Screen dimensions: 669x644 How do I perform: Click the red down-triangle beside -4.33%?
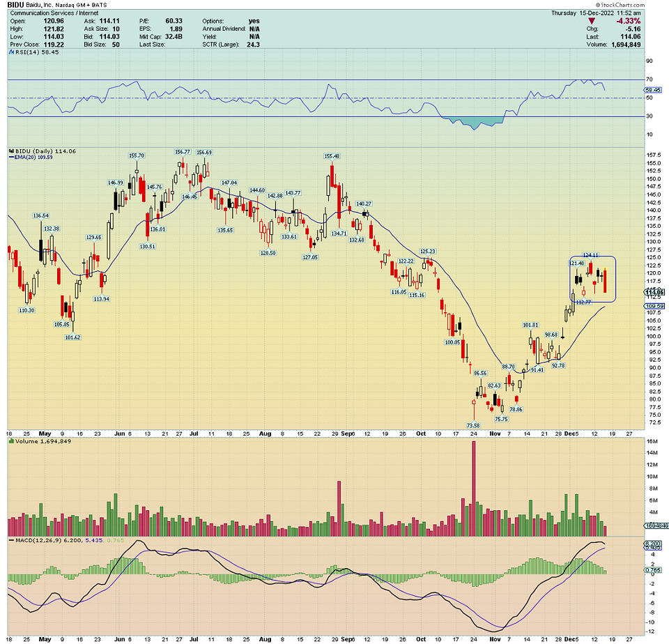[x=592, y=21]
